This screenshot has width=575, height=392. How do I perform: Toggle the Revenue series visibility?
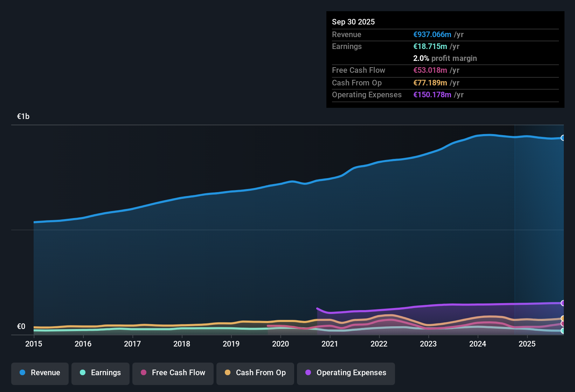(x=40, y=373)
